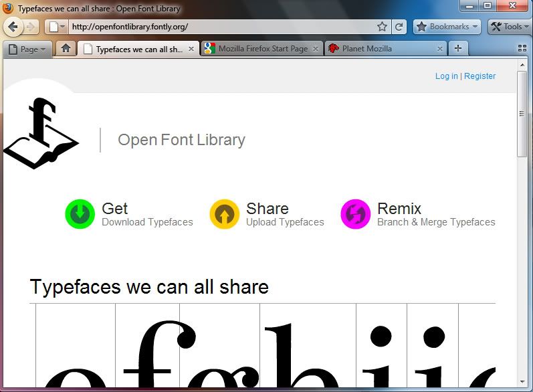Click the Open Font Library title text
This screenshot has width=533, height=392.
181,140
